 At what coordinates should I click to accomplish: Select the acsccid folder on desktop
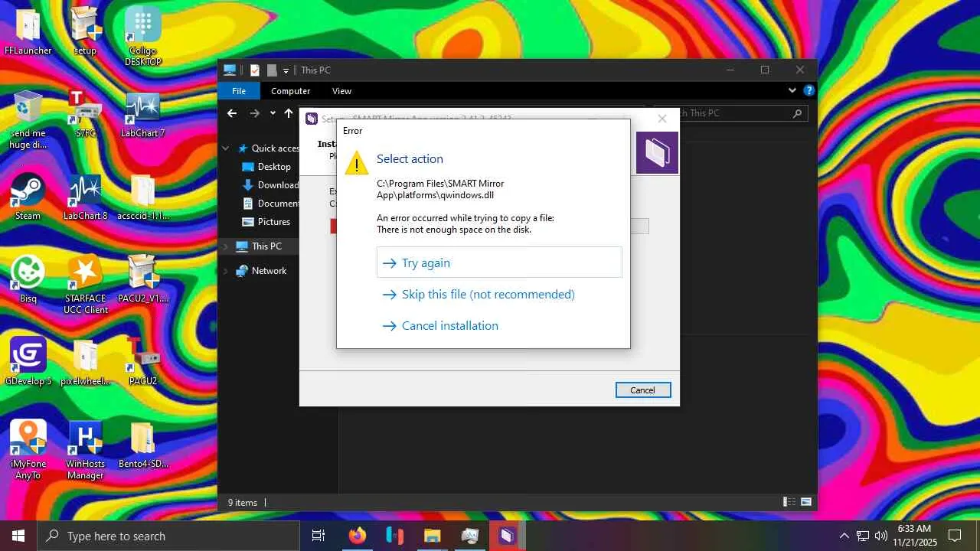pos(143,197)
